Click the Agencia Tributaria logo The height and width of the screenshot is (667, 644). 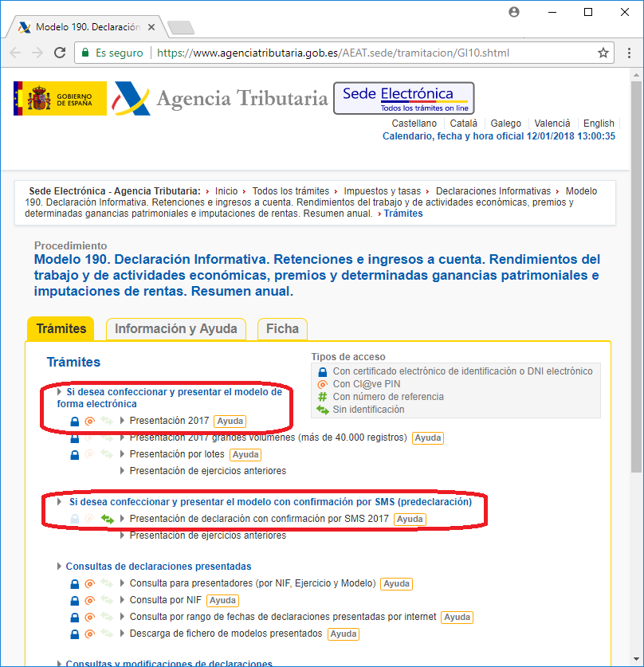220,98
